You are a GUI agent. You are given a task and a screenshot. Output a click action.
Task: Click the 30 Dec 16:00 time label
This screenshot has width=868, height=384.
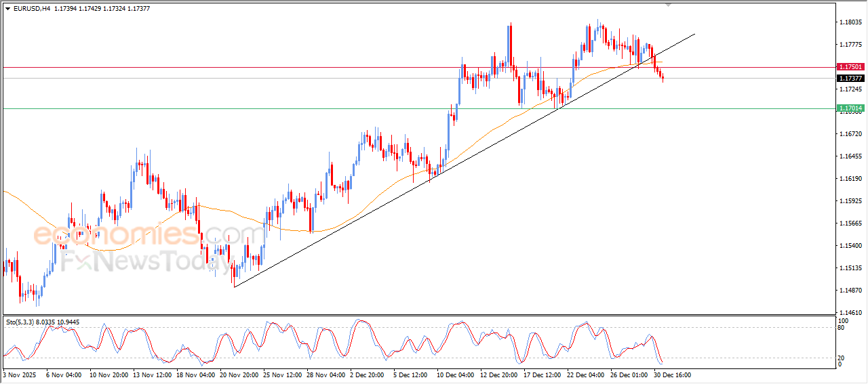(672, 375)
